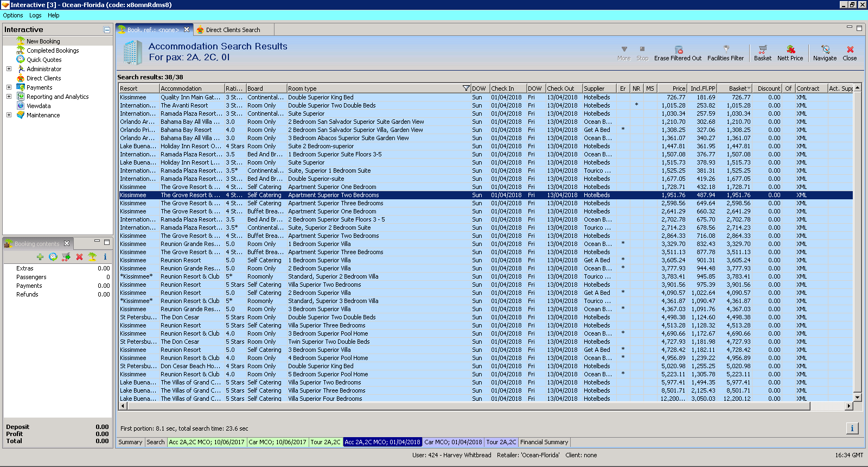The width and height of the screenshot is (868, 467).
Task: Click the blue info icon in Booking contents
Action: tap(105, 257)
